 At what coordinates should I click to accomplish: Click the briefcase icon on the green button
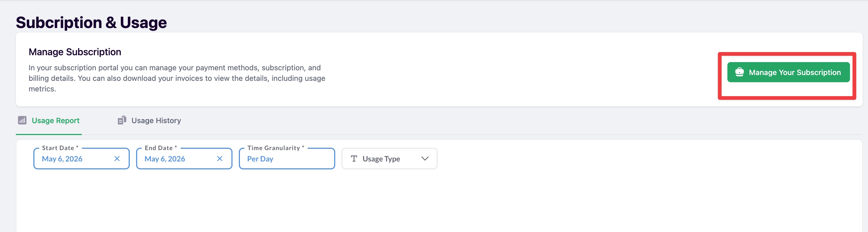pyautogui.click(x=739, y=72)
